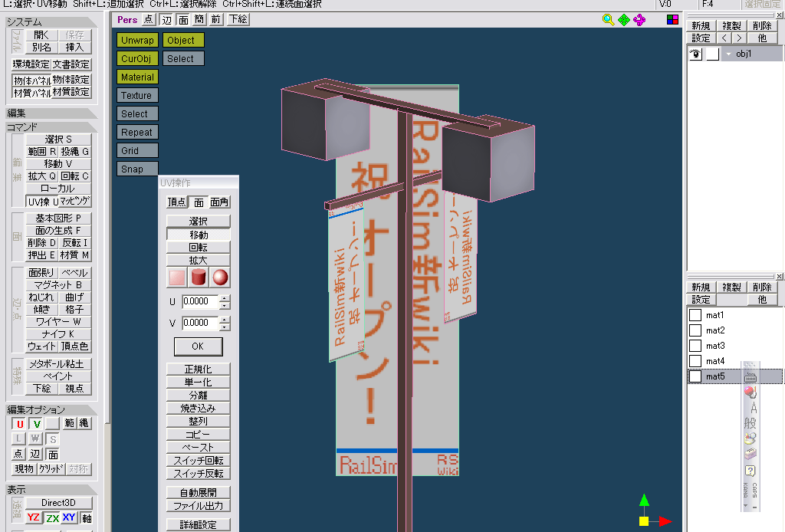Select the cylinder UV mapping icon
This screenshot has height=532, width=785.
point(199,277)
